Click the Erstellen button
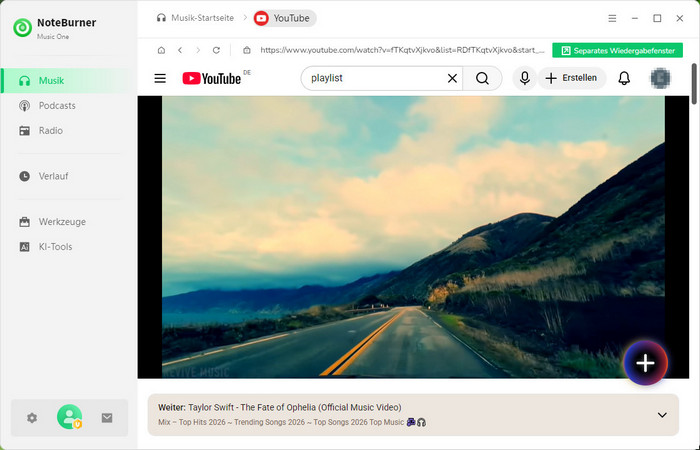The image size is (700, 450). coord(572,78)
